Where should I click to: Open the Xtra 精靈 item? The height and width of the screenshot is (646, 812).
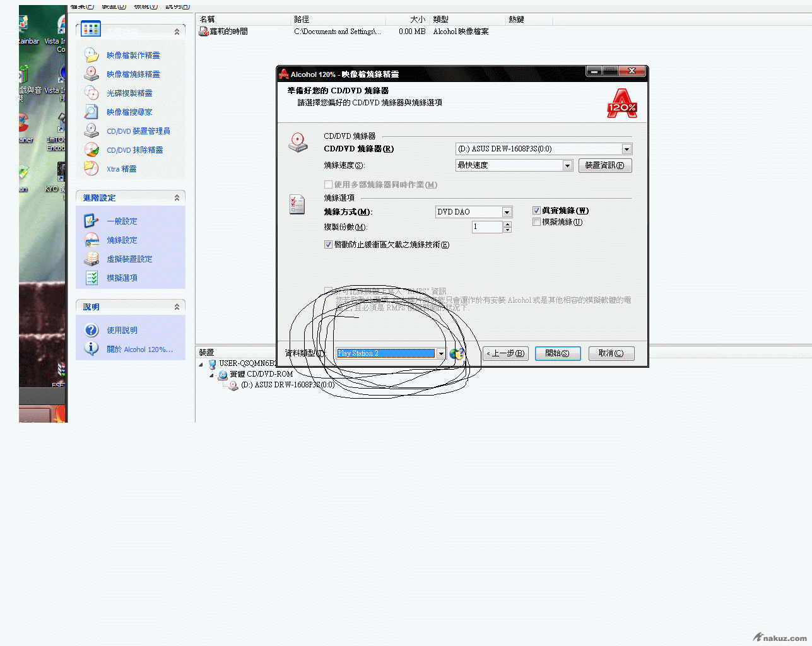122,169
